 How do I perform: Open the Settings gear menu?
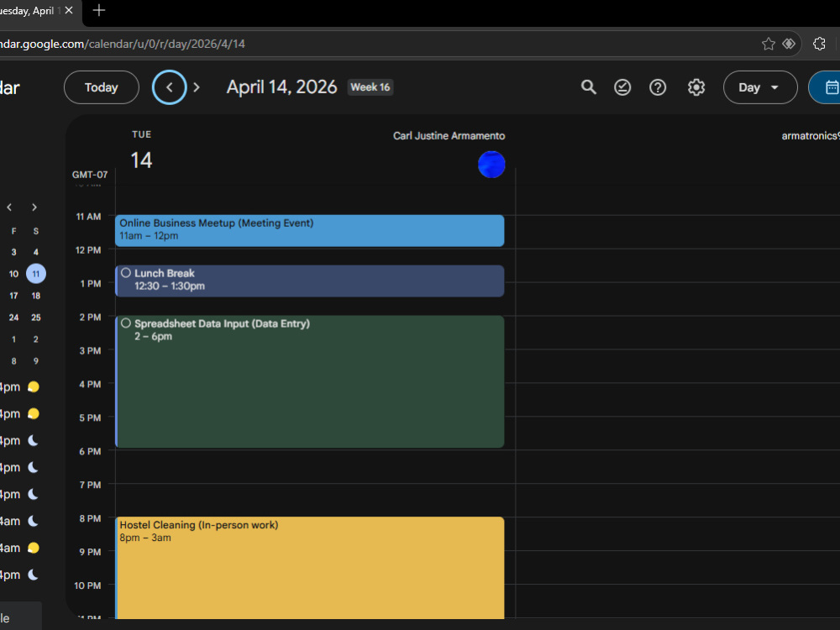[x=696, y=87]
